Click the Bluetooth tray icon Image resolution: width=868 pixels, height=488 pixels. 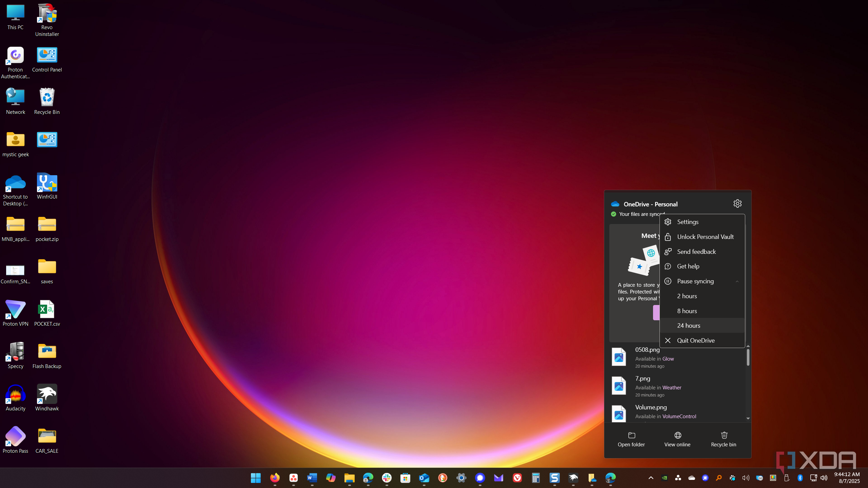800,478
